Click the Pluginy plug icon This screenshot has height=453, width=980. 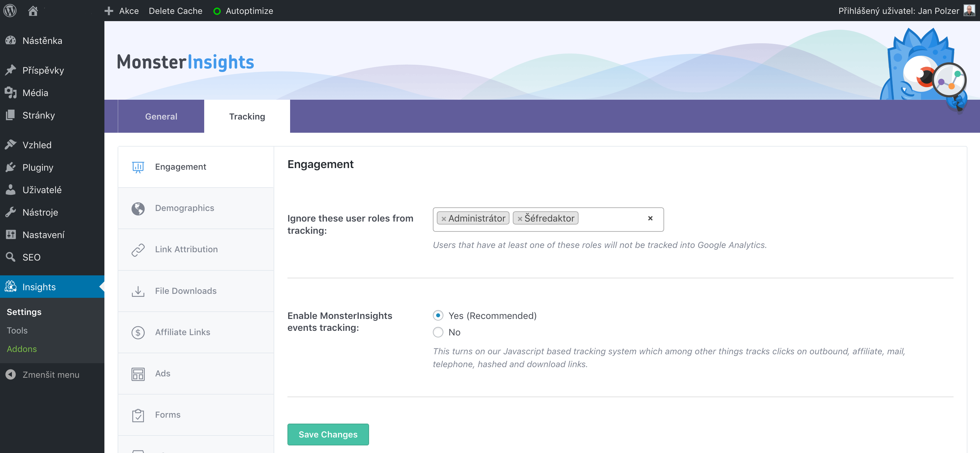[11, 167]
